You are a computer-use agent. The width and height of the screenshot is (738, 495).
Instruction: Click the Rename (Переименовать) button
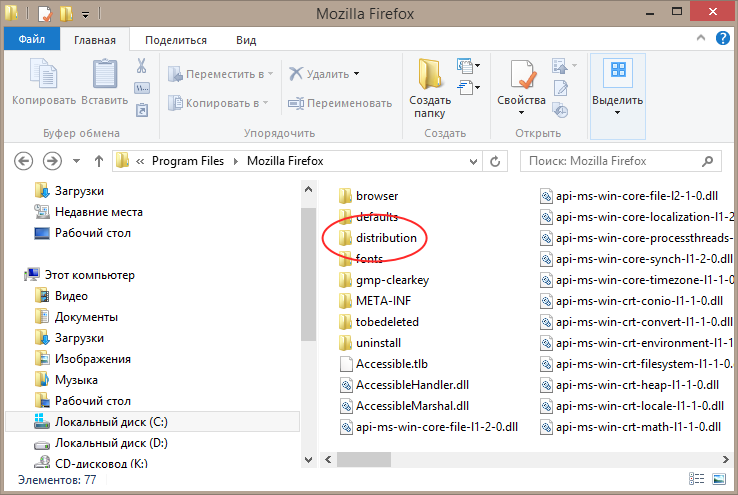(x=340, y=103)
